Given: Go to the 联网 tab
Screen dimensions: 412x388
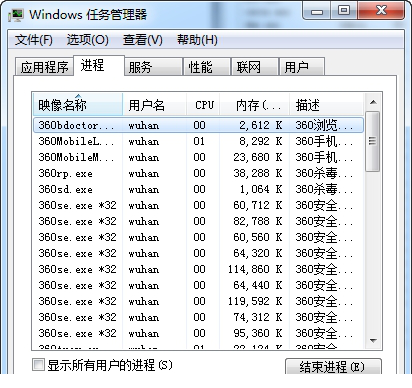Looking at the screenshot, I should click(255, 67).
